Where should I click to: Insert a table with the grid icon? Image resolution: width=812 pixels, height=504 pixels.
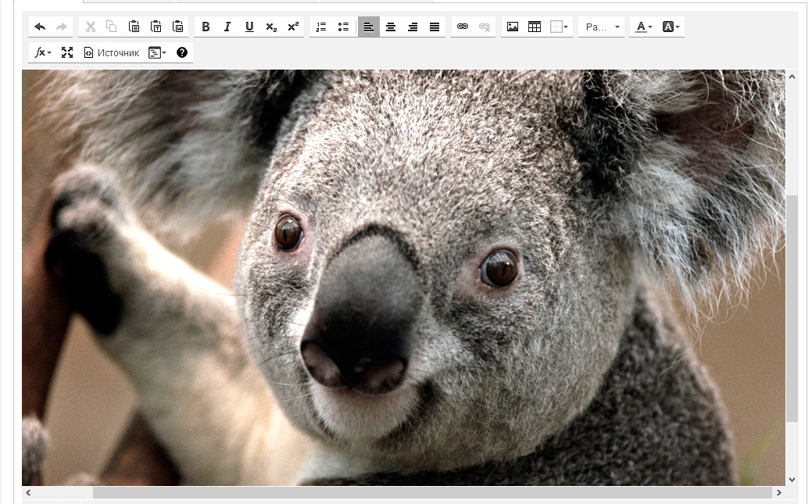(x=535, y=27)
